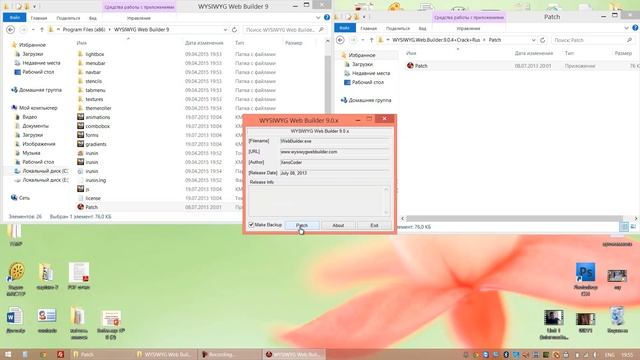Open Help icon in Web Builder 9 window

(327, 18)
